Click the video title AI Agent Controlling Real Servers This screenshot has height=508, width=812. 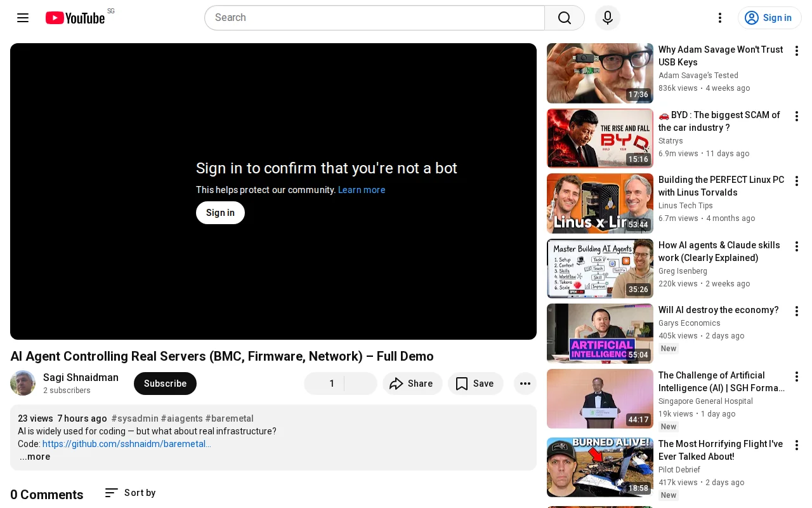click(x=222, y=356)
